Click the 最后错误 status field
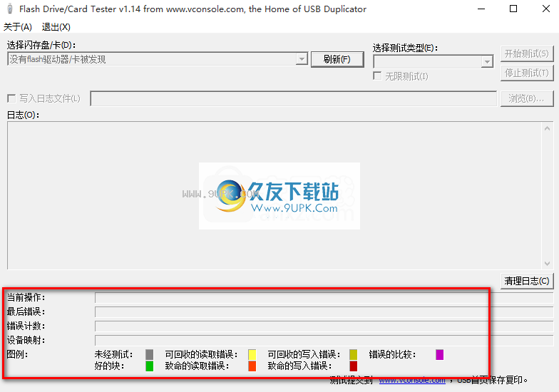This screenshot has width=559, height=392. pyautogui.click(x=324, y=312)
